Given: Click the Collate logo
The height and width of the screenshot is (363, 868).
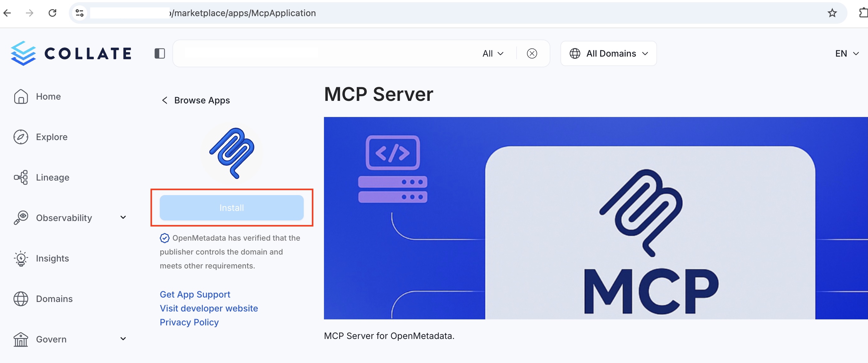Looking at the screenshot, I should click(x=71, y=52).
